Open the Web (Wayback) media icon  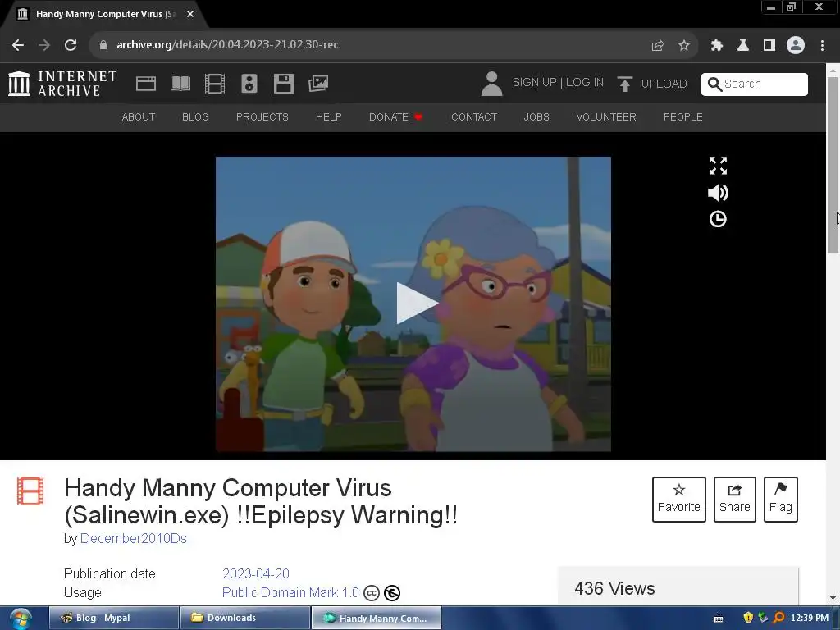point(146,84)
